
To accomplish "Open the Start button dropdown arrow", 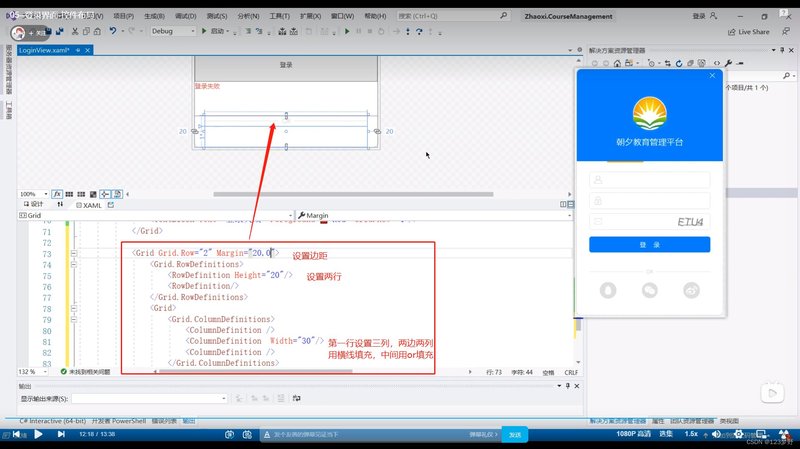I will click(x=228, y=32).
